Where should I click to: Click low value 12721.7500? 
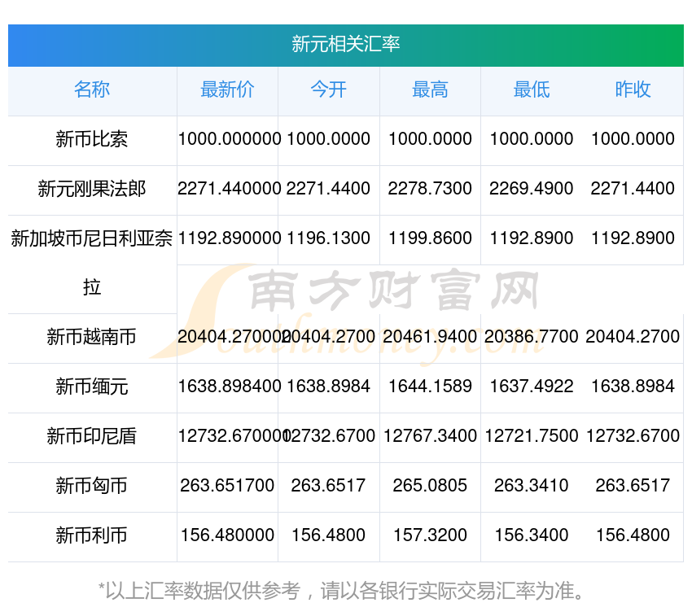coord(532,436)
